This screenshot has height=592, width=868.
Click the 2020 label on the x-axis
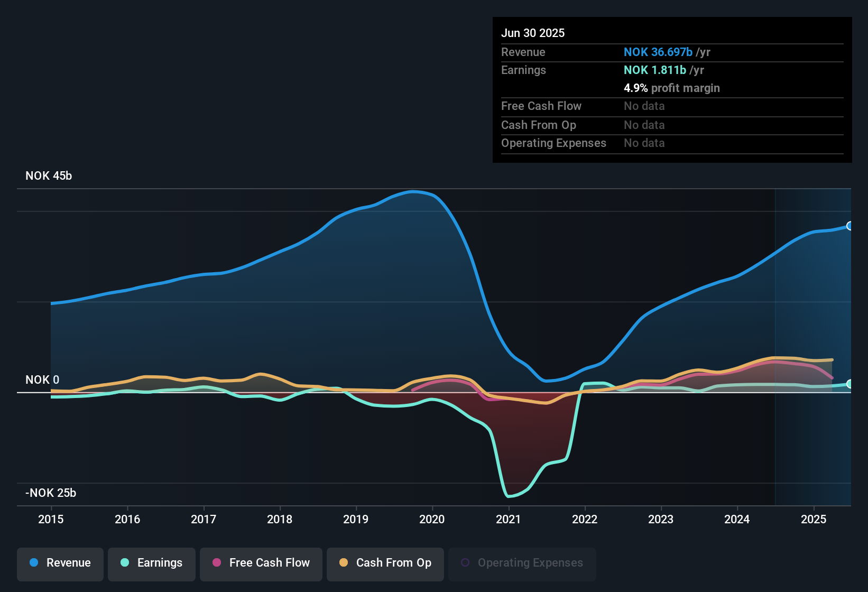coord(432,519)
